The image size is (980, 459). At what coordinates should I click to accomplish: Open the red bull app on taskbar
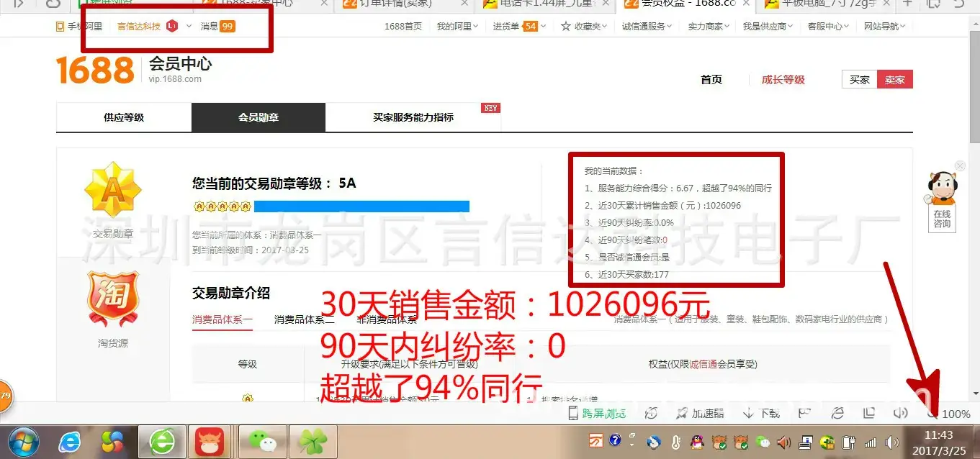pos(210,442)
